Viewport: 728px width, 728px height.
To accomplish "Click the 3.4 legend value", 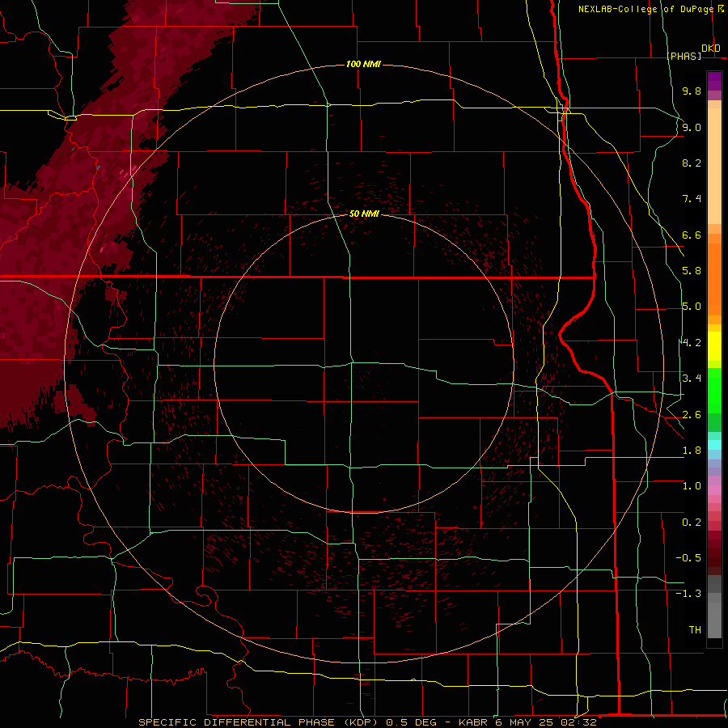I will click(x=692, y=379).
